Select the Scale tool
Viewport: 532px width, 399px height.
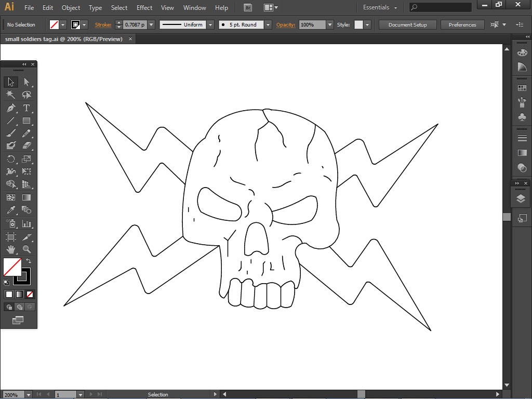[26, 159]
